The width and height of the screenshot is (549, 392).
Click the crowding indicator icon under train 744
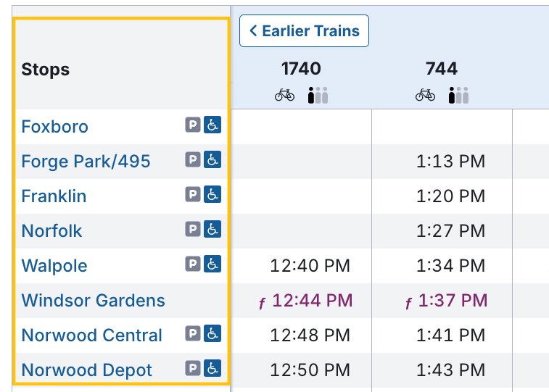pos(459,95)
